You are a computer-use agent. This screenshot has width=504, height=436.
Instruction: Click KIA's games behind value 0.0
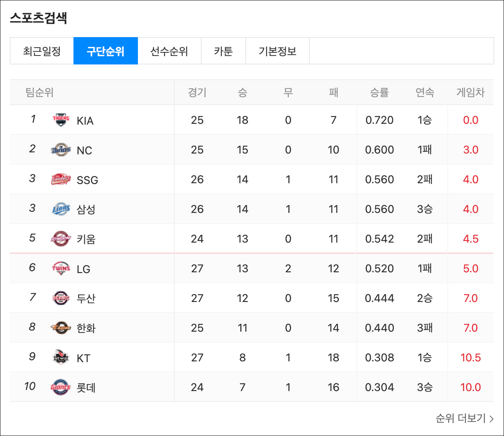point(470,120)
